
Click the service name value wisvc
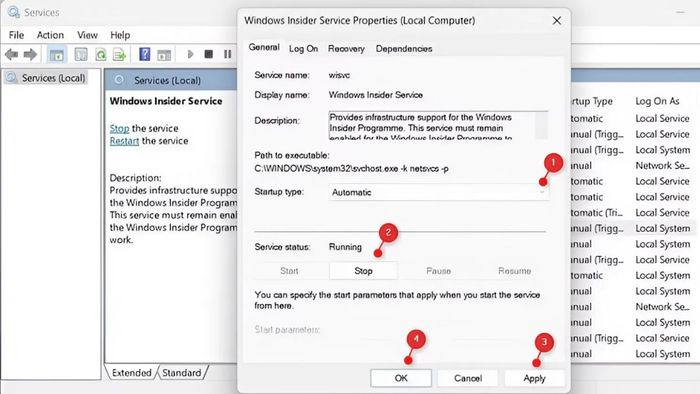[x=339, y=75]
